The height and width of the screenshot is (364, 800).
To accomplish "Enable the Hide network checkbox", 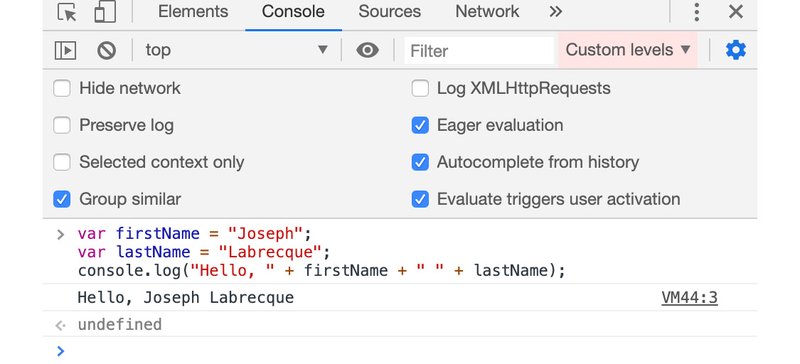I will click(62, 88).
